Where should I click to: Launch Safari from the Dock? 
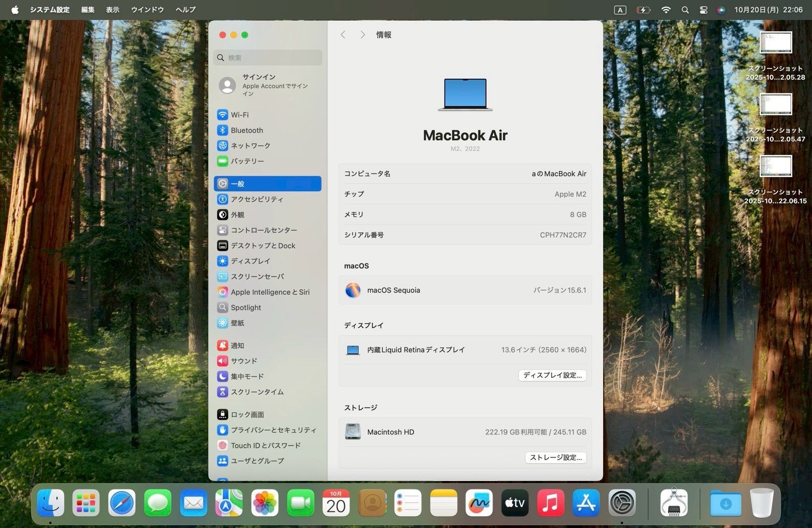(x=122, y=503)
